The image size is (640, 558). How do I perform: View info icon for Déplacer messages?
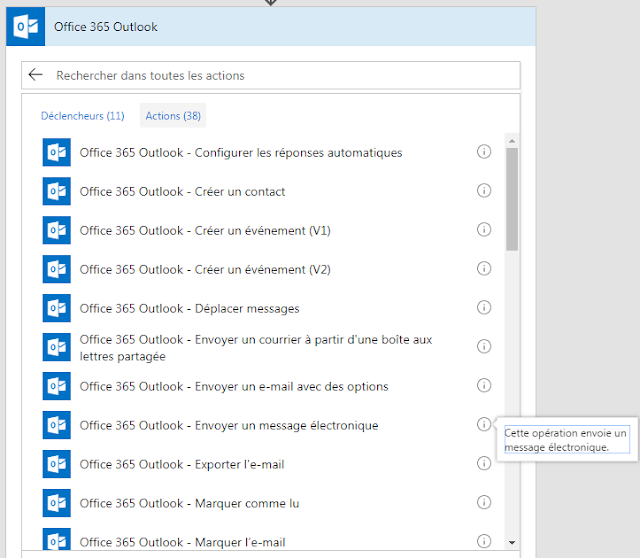pyautogui.click(x=484, y=307)
